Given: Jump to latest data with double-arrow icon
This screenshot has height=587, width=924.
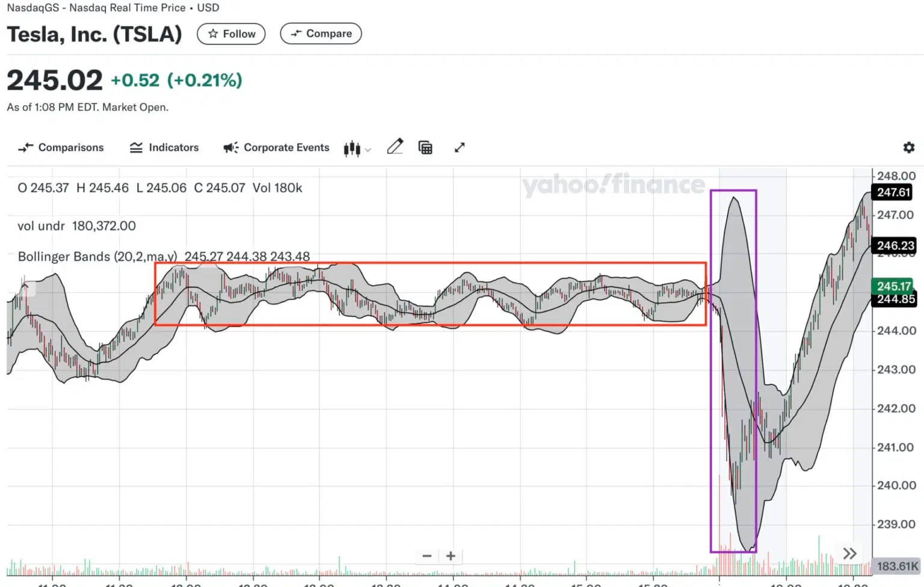Looking at the screenshot, I should [849, 553].
